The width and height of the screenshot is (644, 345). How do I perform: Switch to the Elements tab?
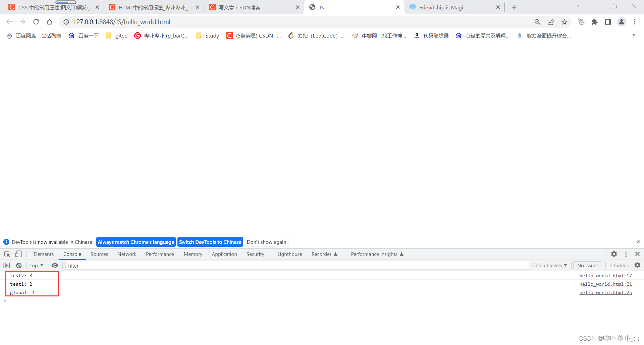click(44, 254)
